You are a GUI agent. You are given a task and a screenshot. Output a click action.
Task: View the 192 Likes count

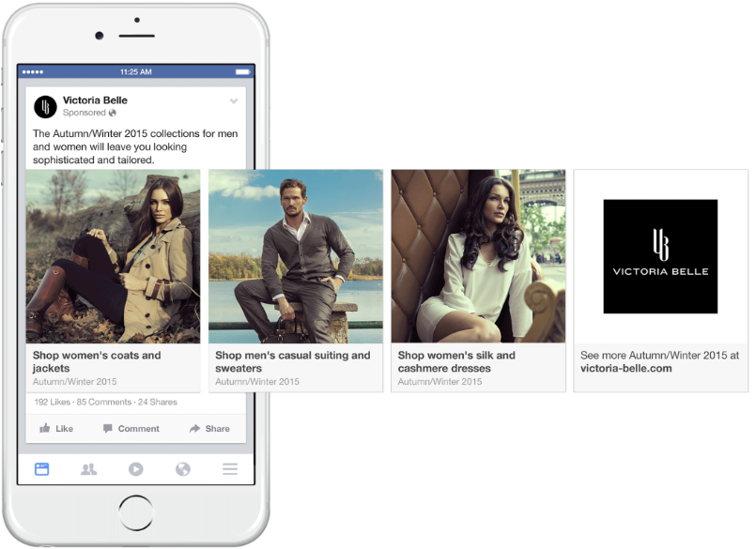coord(53,402)
